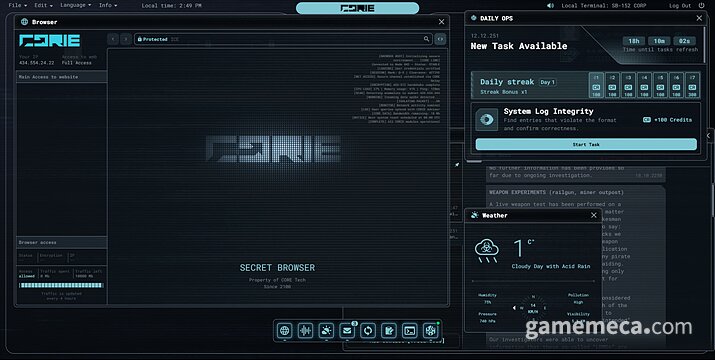Click Cloudy Day with Acid Rain text
The width and height of the screenshot is (715, 360).
(551, 266)
